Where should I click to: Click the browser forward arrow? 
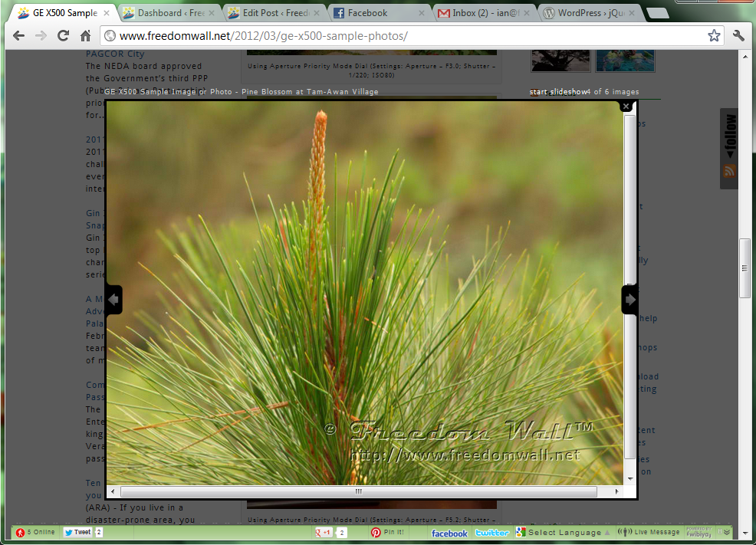41,36
